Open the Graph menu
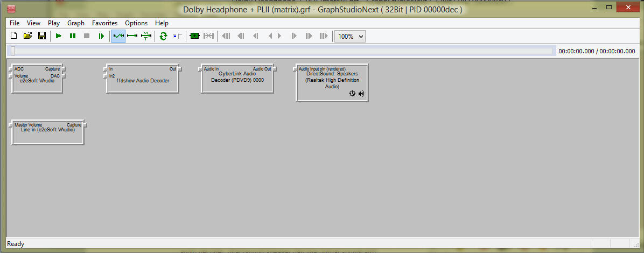644x253 pixels. point(76,23)
